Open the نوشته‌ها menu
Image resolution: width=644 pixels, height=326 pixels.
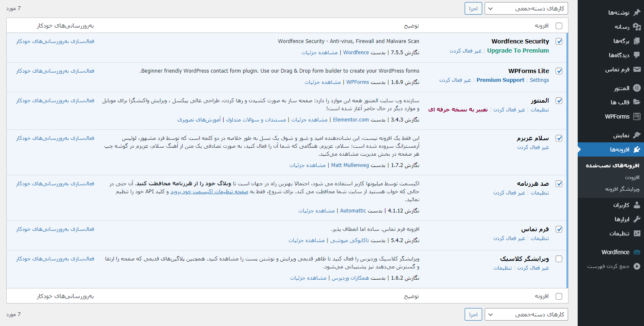point(611,13)
